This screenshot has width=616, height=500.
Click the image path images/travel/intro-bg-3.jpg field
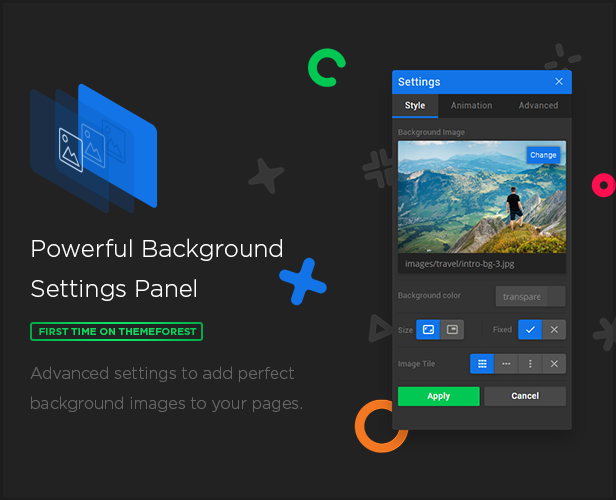481,264
